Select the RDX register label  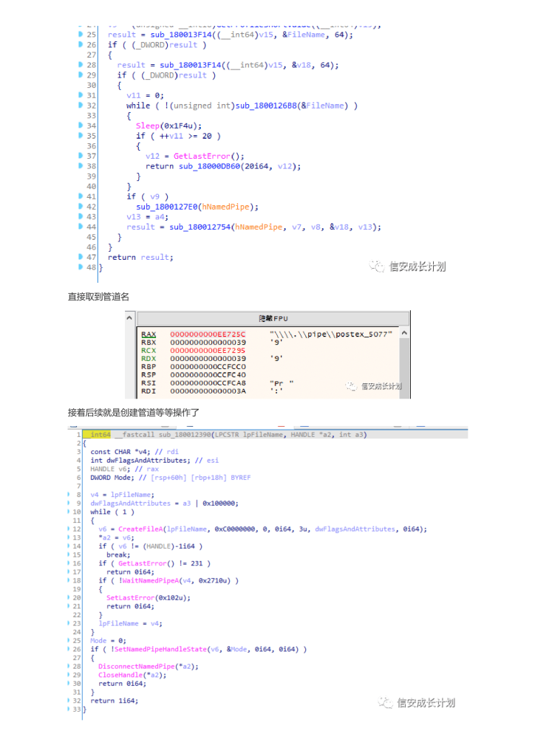click(149, 359)
